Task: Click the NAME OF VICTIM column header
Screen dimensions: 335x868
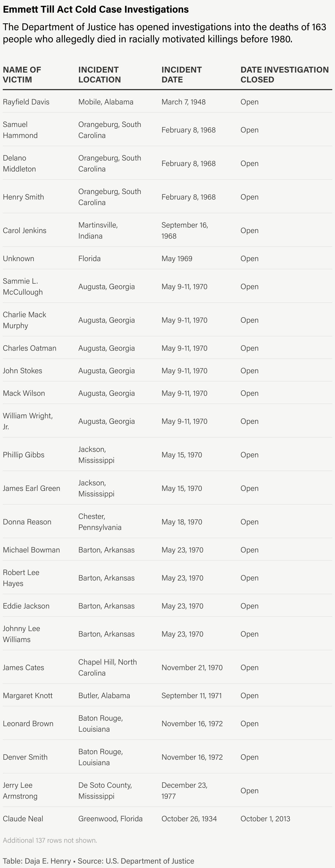Action: (22, 75)
